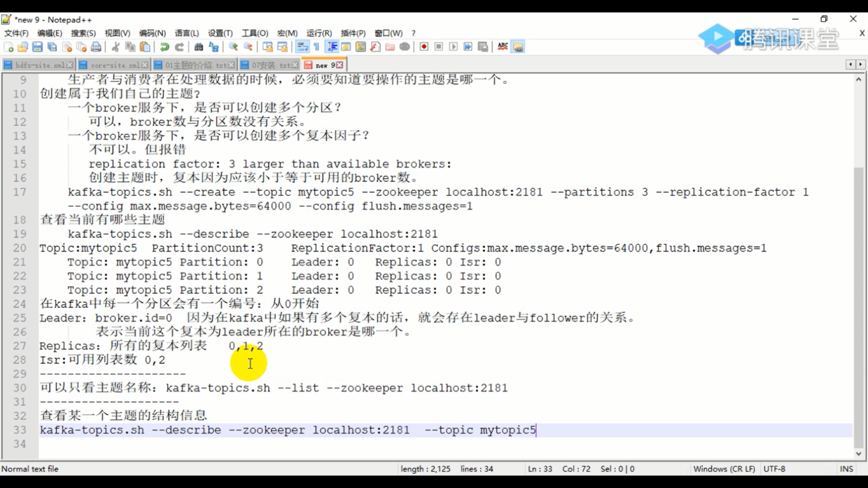Click the Cut scissors icon
The height and width of the screenshot is (488, 868).
point(116,47)
